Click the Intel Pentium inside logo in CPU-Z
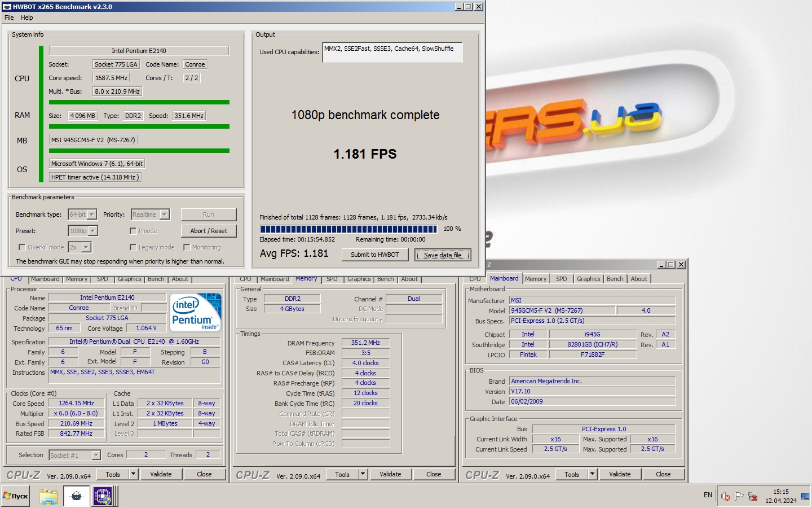The width and height of the screenshot is (812, 508). click(x=196, y=312)
